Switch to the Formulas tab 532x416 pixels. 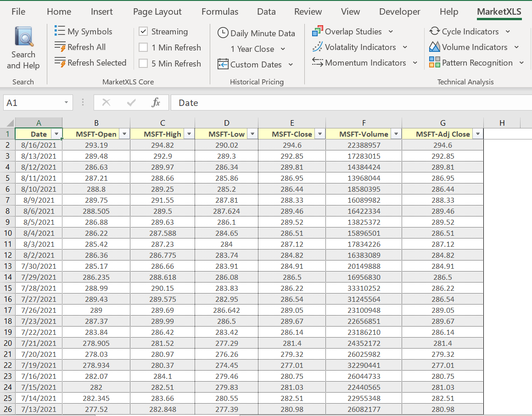coord(220,11)
